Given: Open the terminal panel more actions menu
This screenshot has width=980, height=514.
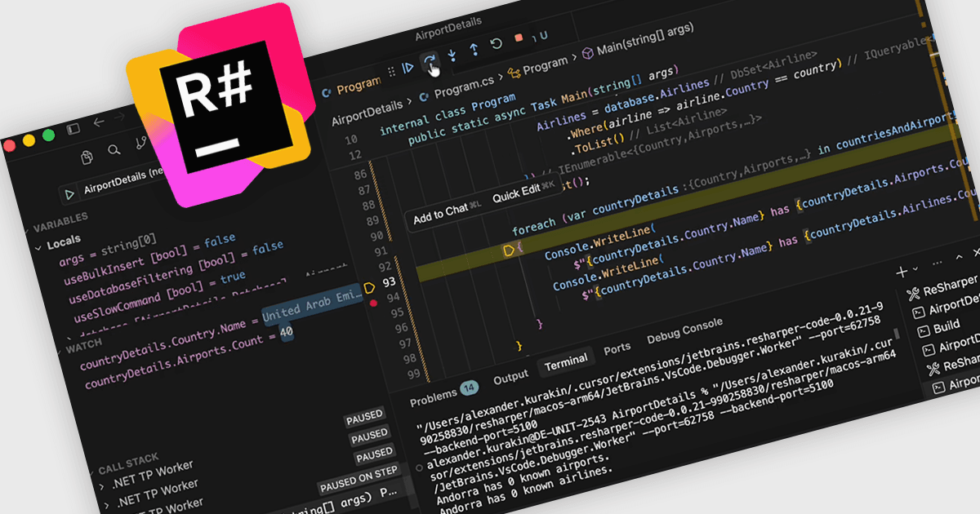Looking at the screenshot, I should click(x=937, y=263).
